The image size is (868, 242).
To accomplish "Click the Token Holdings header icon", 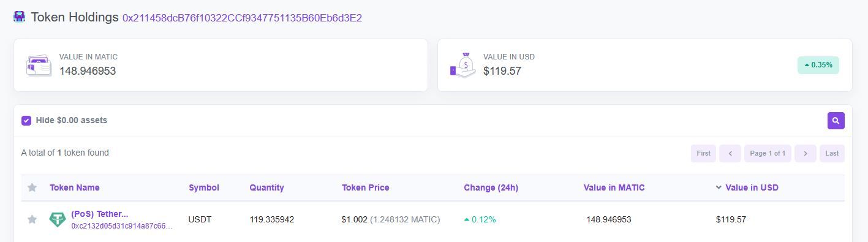I will tap(19, 17).
